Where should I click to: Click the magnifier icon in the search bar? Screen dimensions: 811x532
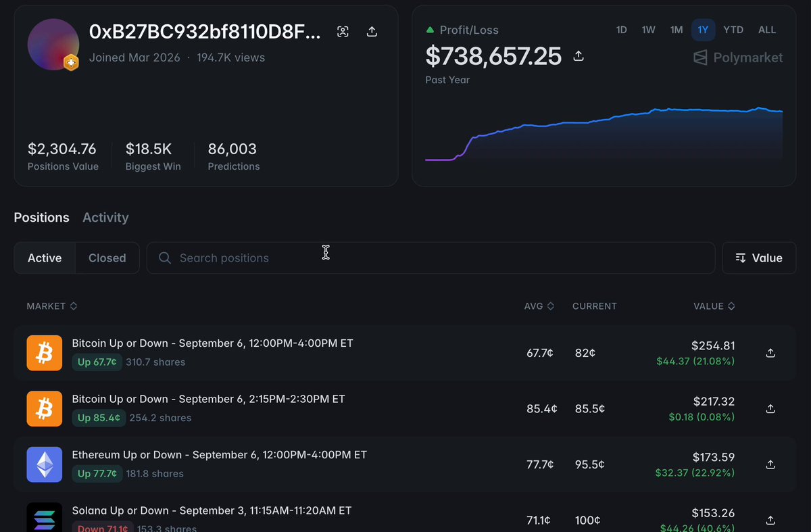coord(164,258)
